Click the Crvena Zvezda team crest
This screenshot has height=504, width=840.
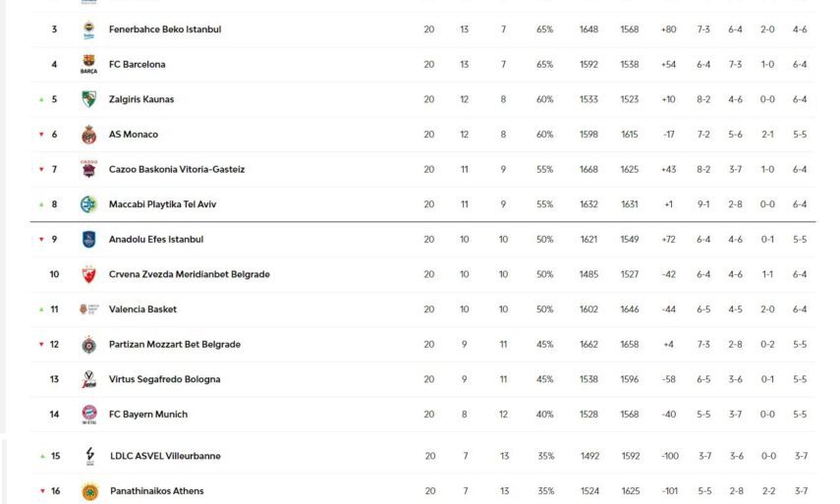(x=88, y=274)
